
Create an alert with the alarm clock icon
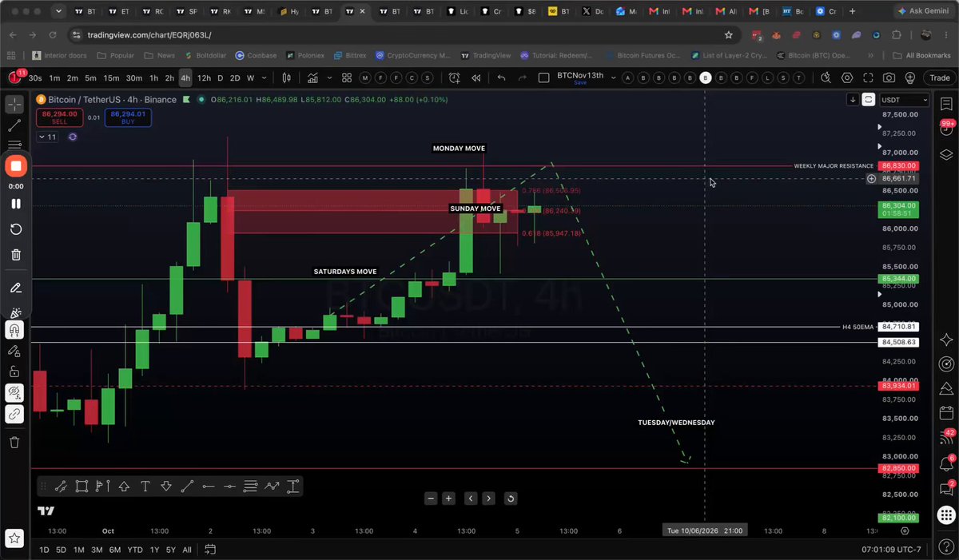click(x=455, y=77)
